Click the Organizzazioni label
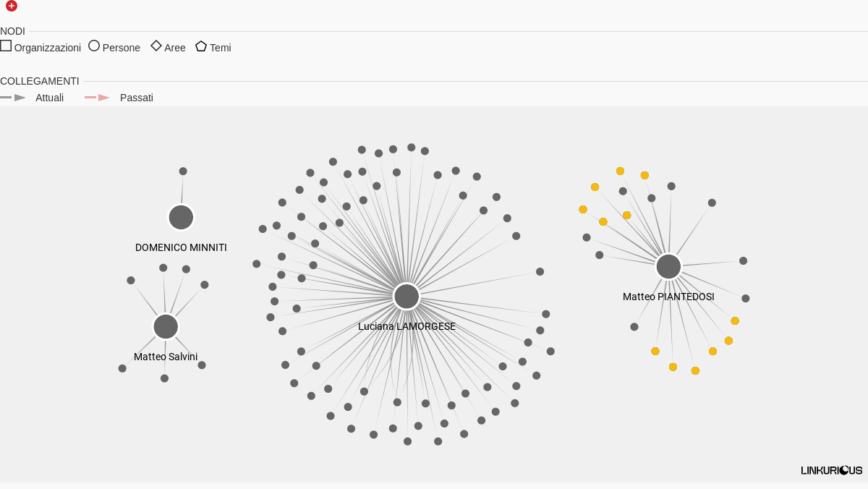The height and width of the screenshot is (489, 868). click(x=48, y=48)
